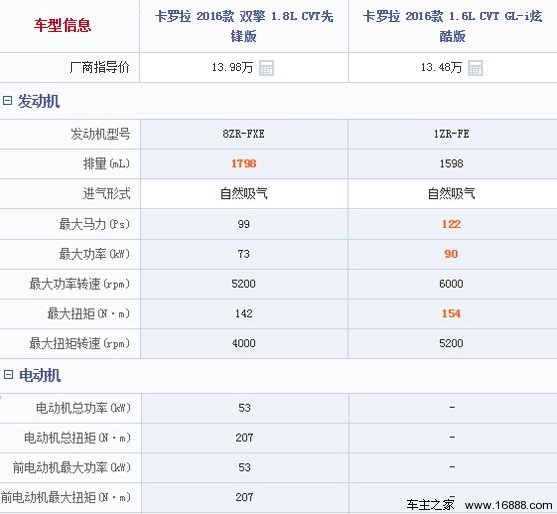Click displacement value 1798
This screenshot has width=557, height=514.
244,163
